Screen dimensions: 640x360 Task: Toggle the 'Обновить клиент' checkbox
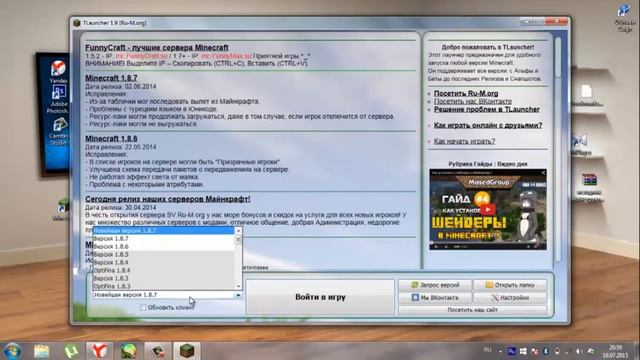pyautogui.click(x=143, y=307)
